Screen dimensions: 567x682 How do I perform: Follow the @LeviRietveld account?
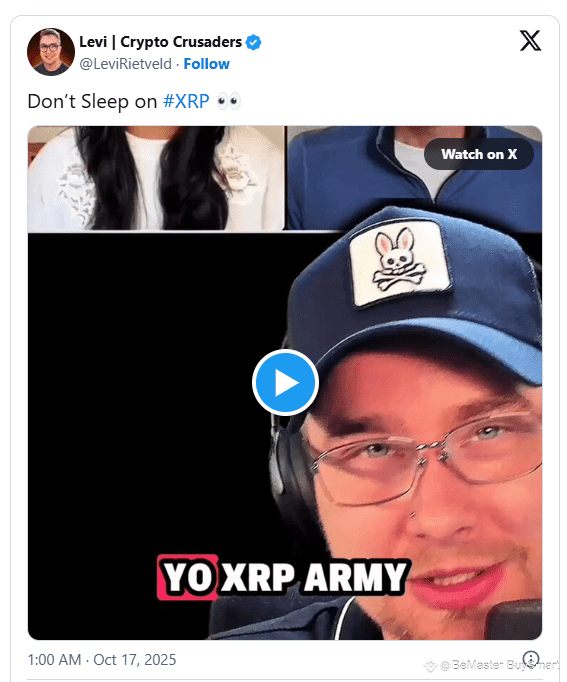[x=207, y=64]
